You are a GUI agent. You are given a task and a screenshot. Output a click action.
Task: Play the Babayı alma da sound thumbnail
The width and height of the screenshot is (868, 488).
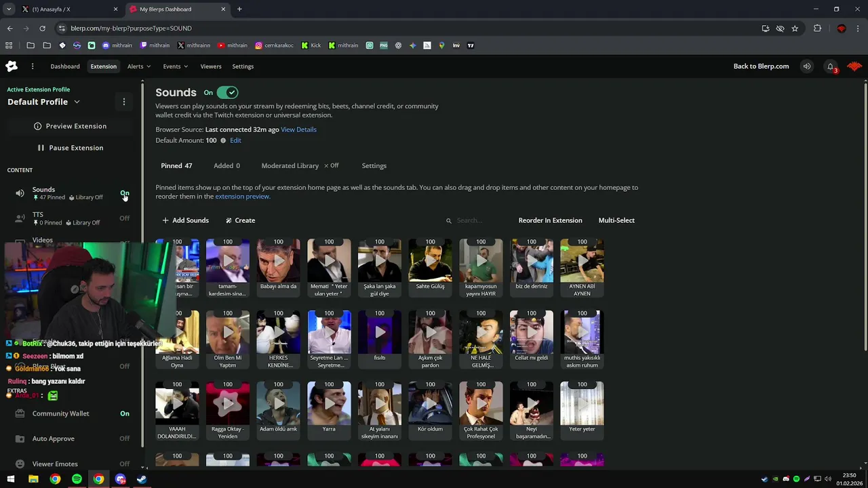point(278,260)
